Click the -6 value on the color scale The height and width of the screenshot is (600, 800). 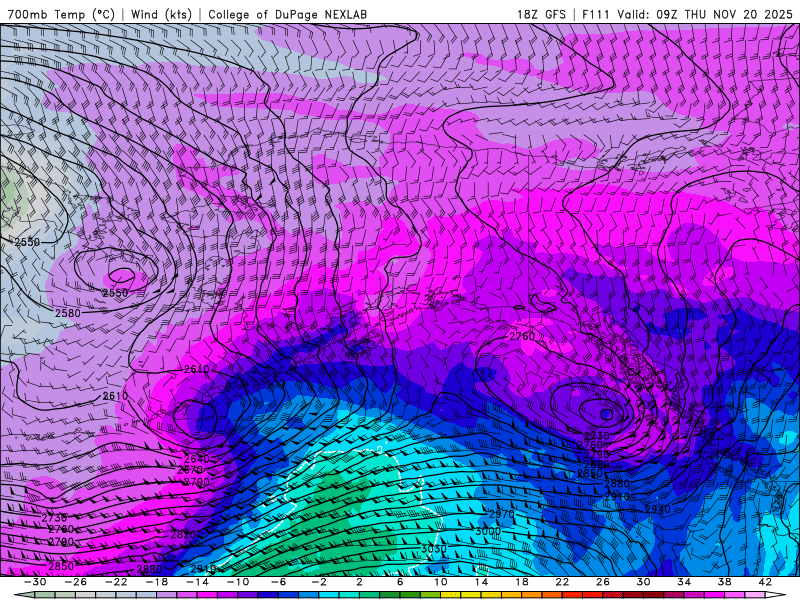pyautogui.click(x=278, y=582)
